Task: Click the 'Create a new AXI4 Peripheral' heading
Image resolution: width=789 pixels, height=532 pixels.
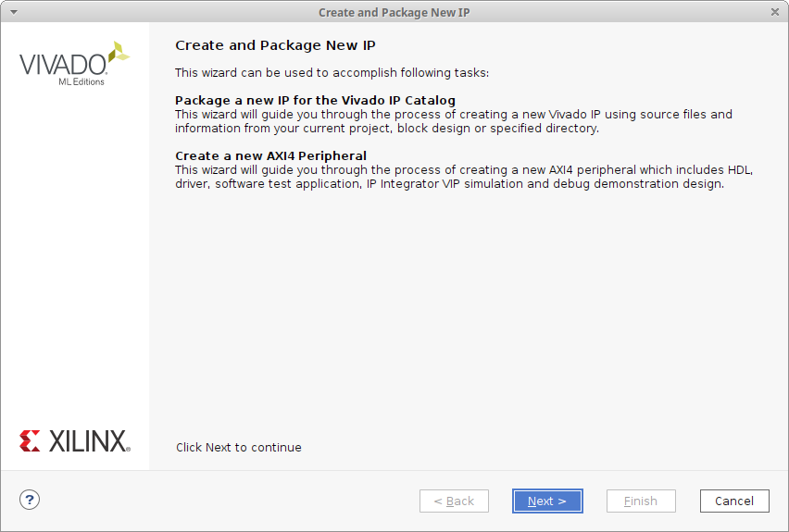Action: click(270, 155)
